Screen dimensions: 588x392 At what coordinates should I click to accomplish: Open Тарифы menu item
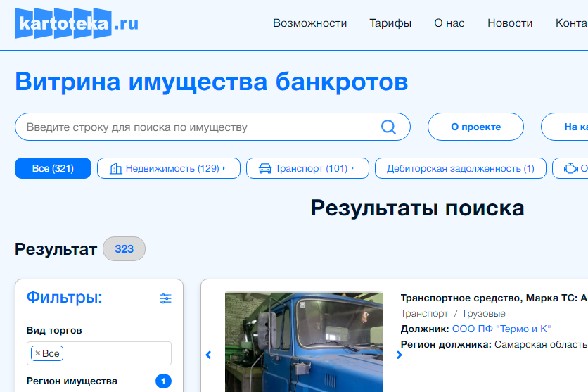coord(390,23)
